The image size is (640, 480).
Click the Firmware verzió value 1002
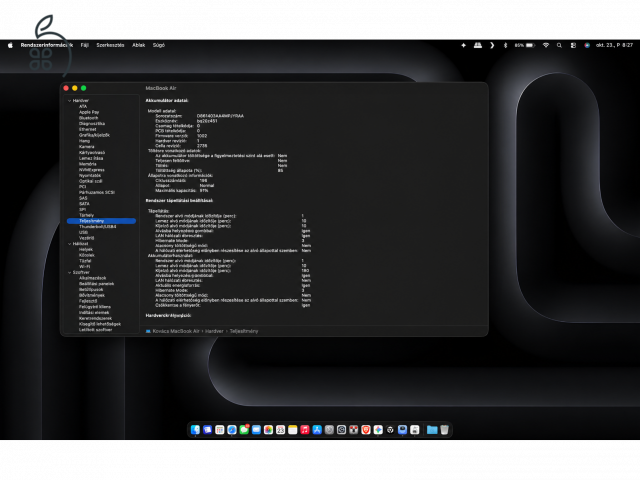202,136
